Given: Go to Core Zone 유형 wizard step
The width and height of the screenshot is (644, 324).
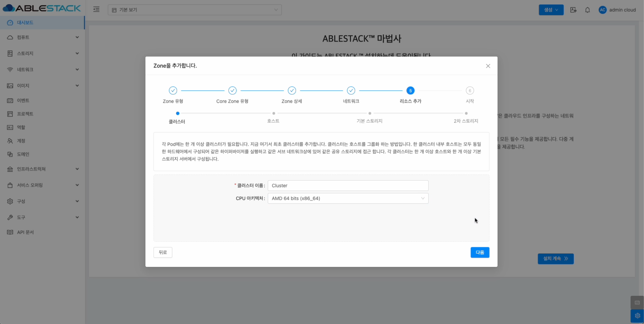Looking at the screenshot, I should pos(232,95).
